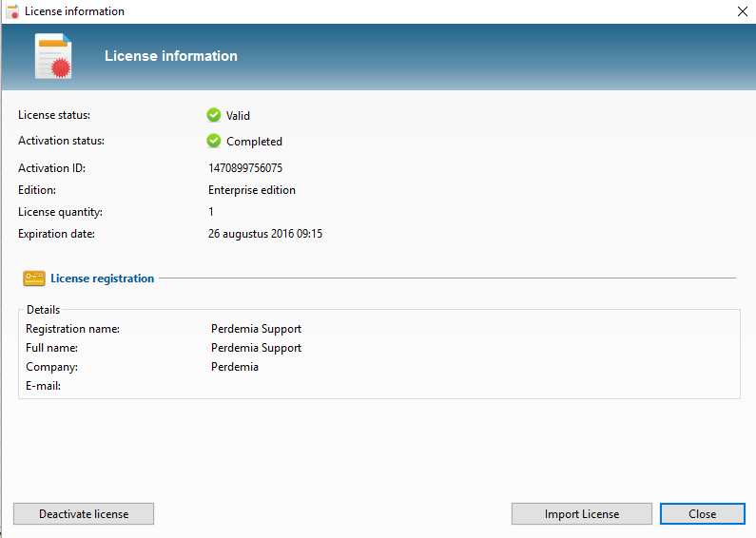
Task: Close the window using title bar X
Action: click(x=742, y=11)
